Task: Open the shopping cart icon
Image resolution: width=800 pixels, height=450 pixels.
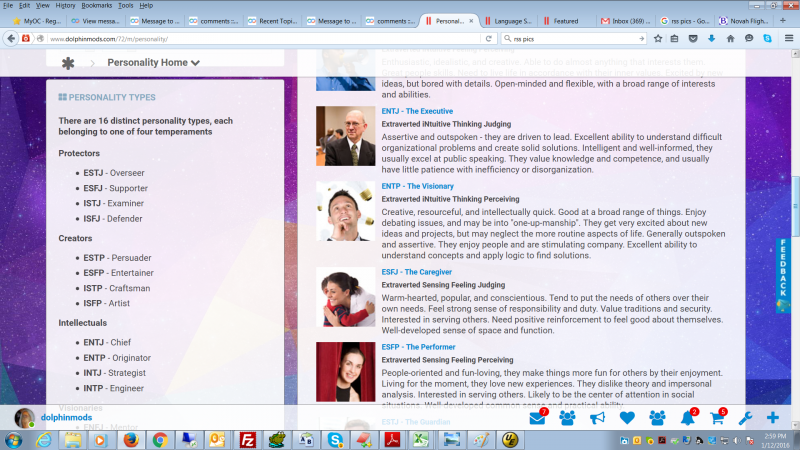Action: (717, 418)
